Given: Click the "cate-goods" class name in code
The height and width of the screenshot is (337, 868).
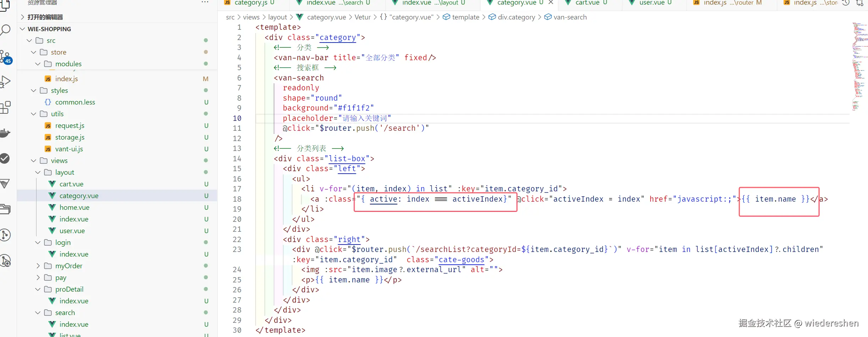Looking at the screenshot, I should [461, 260].
